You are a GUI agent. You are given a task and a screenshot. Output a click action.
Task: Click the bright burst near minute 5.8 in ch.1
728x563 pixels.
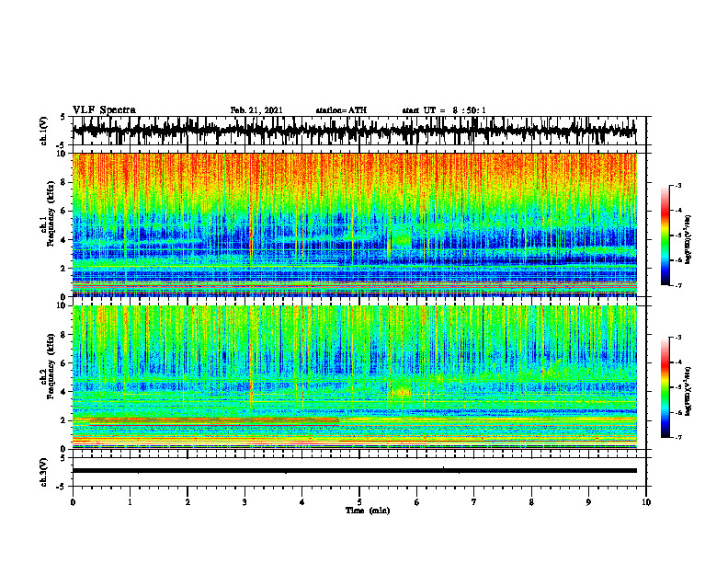400,240
